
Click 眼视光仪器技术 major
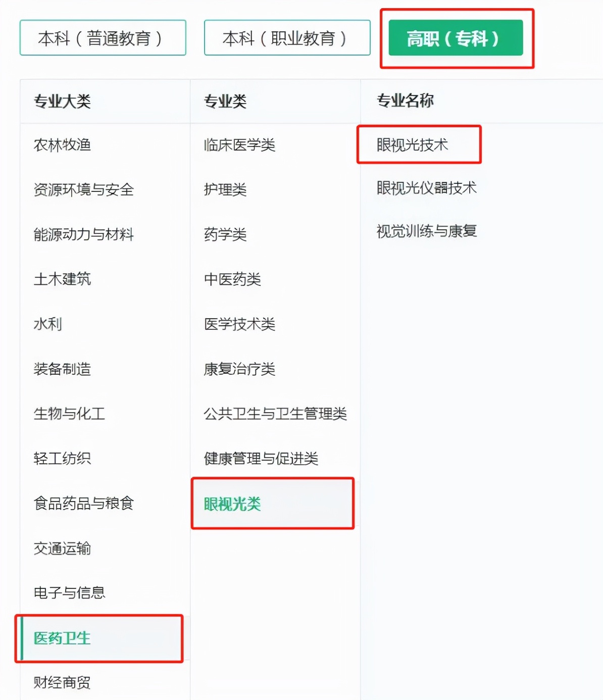tap(426, 188)
